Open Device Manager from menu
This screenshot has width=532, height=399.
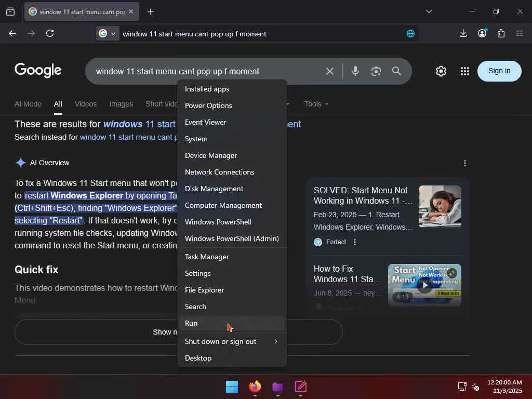[232, 155]
